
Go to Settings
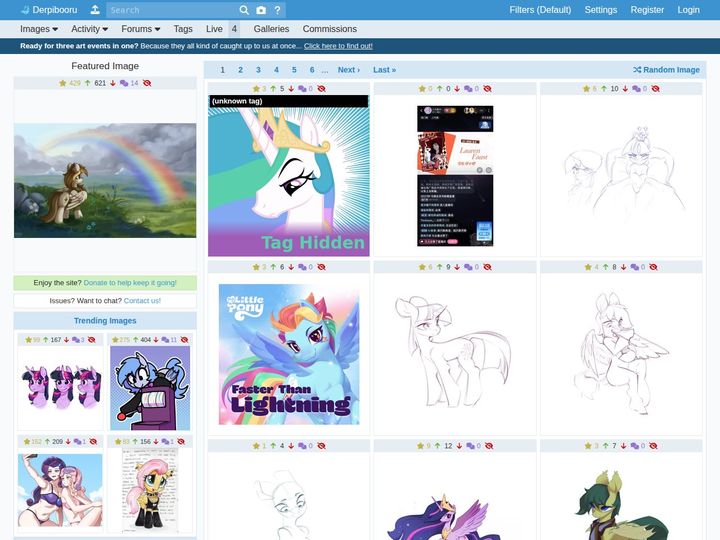pyautogui.click(x=601, y=10)
